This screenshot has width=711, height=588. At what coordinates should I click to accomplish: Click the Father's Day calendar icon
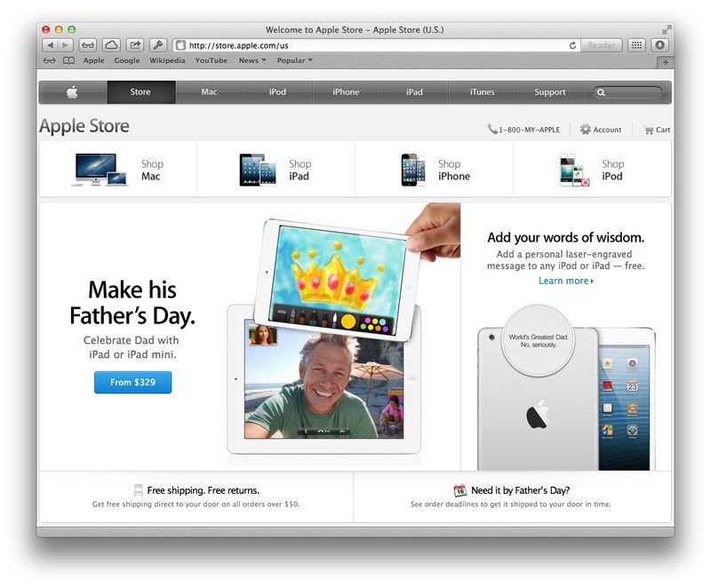[459, 490]
